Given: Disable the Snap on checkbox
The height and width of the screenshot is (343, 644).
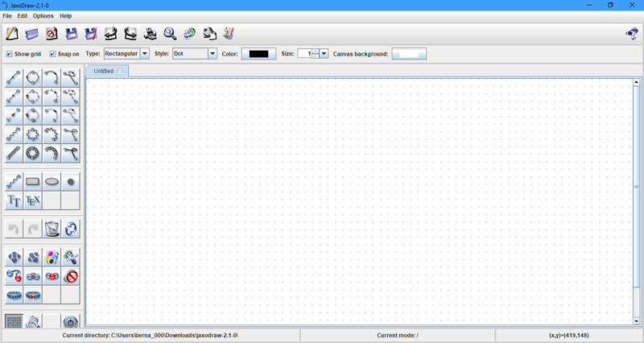Looking at the screenshot, I should (x=53, y=54).
